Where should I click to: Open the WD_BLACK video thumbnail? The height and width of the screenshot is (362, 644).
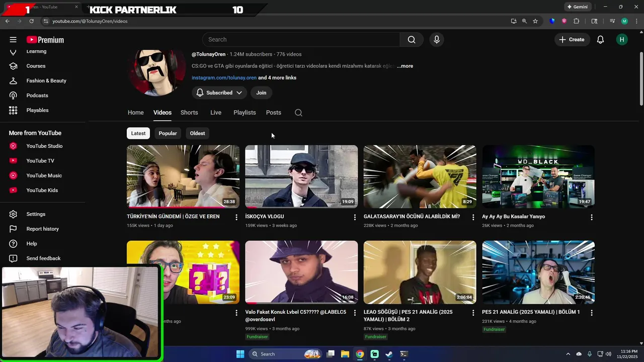(538, 176)
